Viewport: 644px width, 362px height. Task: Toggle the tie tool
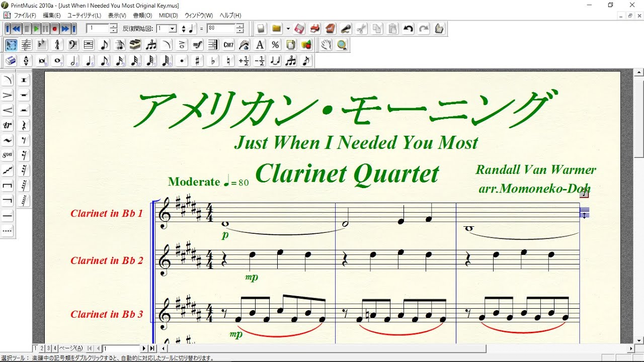(x=276, y=61)
